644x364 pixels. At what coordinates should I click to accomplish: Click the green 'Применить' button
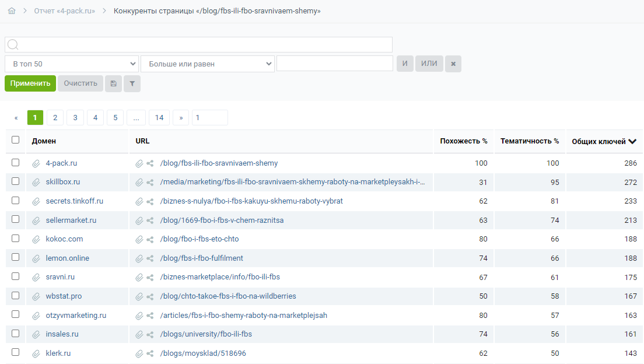tap(30, 83)
